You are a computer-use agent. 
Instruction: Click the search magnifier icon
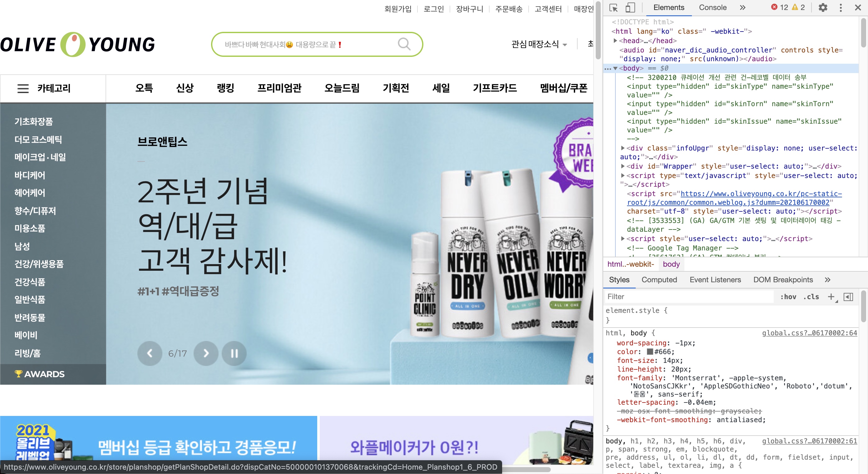coord(404,44)
